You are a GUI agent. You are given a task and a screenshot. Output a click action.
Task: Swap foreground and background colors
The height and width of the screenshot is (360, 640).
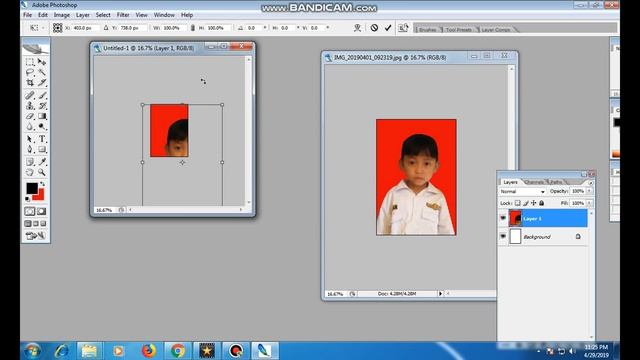[42, 184]
